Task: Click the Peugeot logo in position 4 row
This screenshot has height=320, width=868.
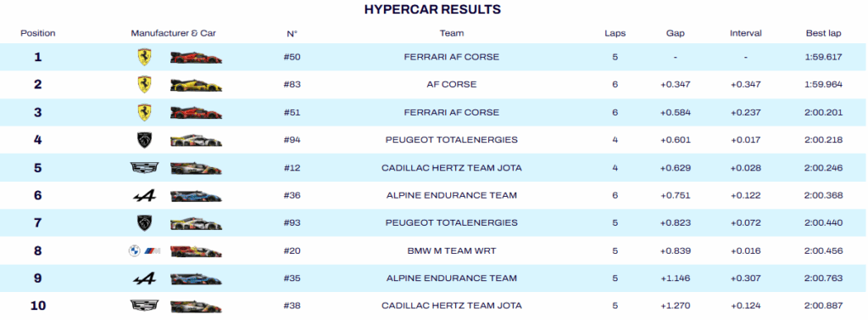Action: pos(144,140)
